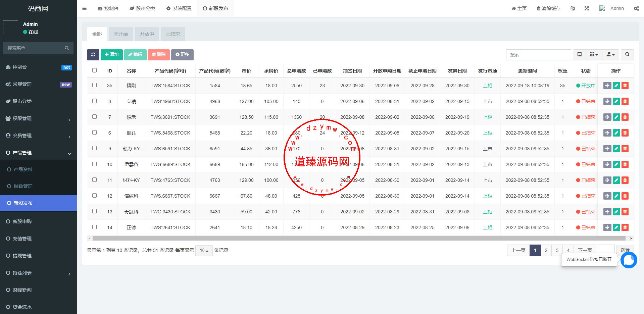Edit the row 動力-KY with pencil icon
Screen dimensions: 644x314
pyautogui.click(x=616, y=149)
